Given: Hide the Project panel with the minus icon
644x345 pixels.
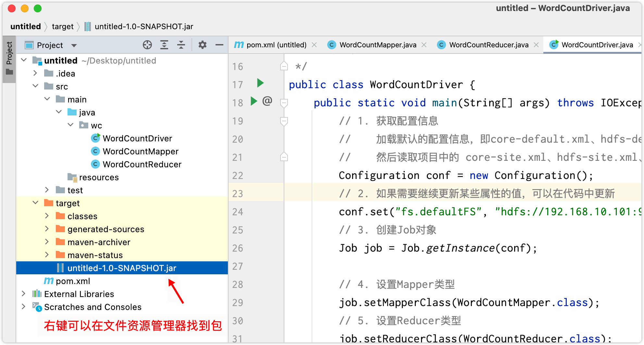Looking at the screenshot, I should (219, 45).
